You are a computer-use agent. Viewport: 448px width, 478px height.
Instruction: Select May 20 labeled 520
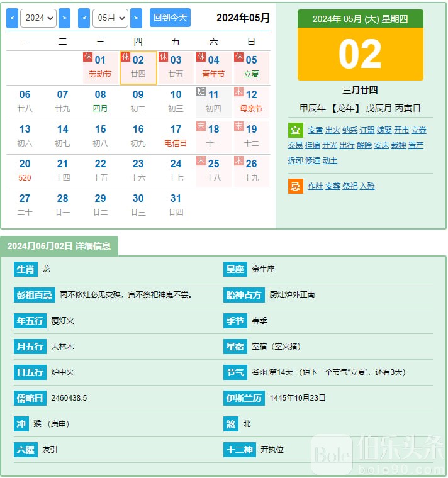[x=25, y=170]
